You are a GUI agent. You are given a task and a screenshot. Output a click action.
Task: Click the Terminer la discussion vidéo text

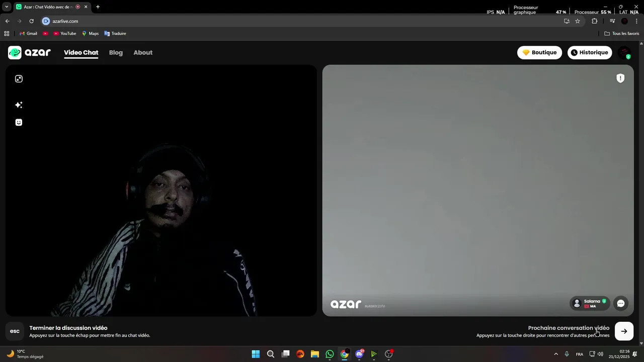click(x=68, y=328)
